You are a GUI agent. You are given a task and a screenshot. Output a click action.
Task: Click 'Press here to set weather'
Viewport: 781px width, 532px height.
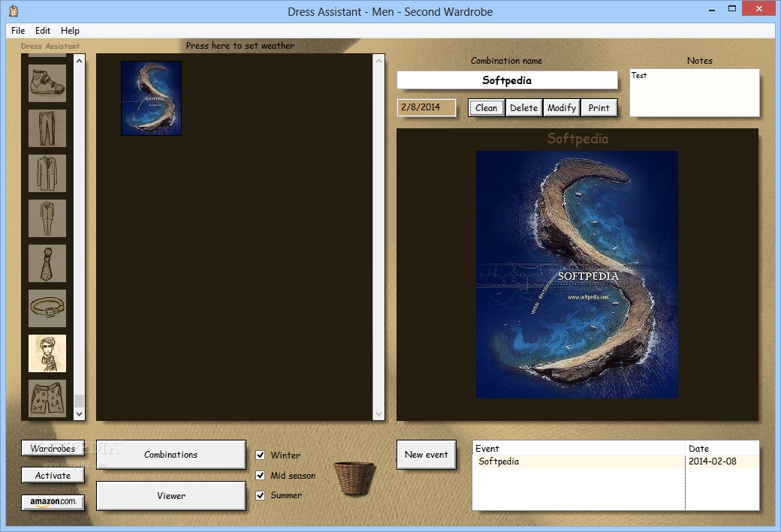click(240, 46)
